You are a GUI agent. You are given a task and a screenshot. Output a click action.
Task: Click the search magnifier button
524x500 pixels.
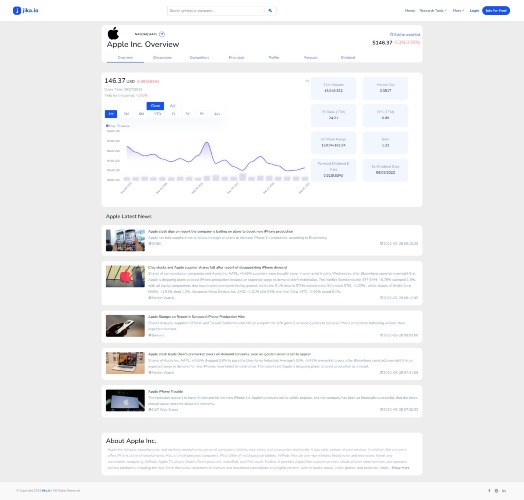point(270,11)
